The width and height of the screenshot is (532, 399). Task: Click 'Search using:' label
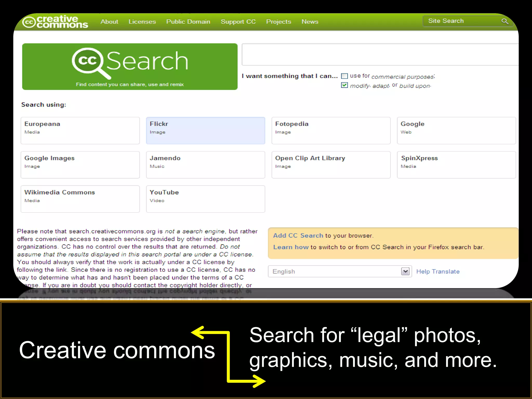[x=44, y=105]
